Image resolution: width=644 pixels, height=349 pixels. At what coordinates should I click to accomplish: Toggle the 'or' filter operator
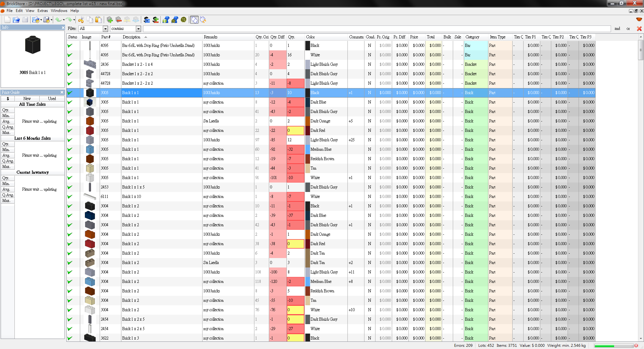click(628, 29)
